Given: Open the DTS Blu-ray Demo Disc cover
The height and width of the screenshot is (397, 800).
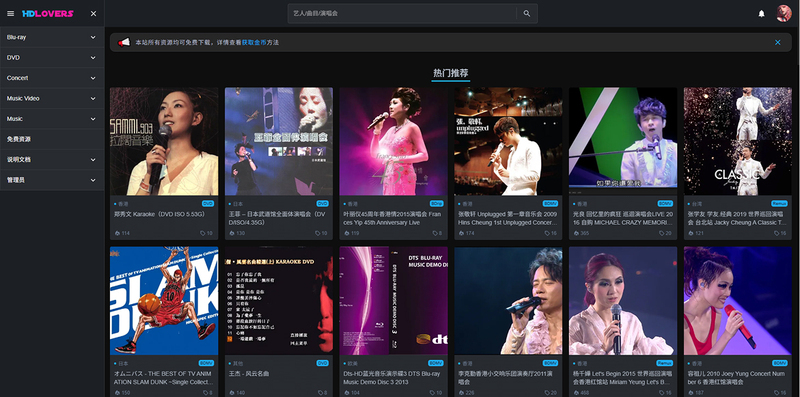Looking at the screenshot, I should pyautogui.click(x=393, y=301).
